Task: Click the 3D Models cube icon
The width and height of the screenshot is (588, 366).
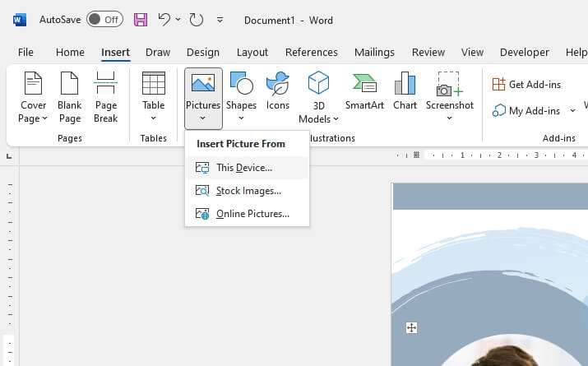Action: 318,82
